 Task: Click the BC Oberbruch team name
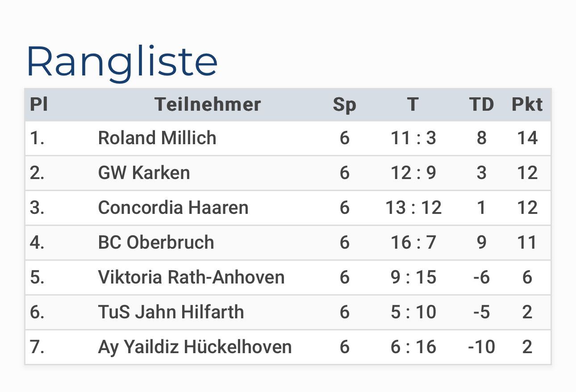click(x=156, y=242)
